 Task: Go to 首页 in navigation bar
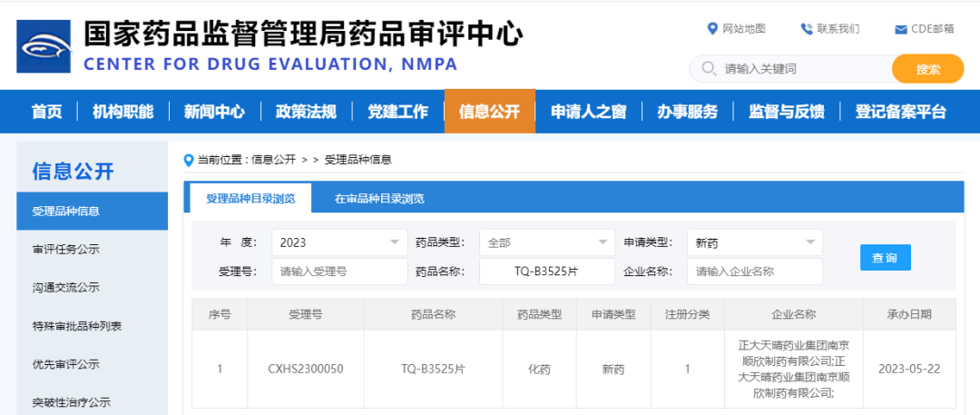coord(47,112)
